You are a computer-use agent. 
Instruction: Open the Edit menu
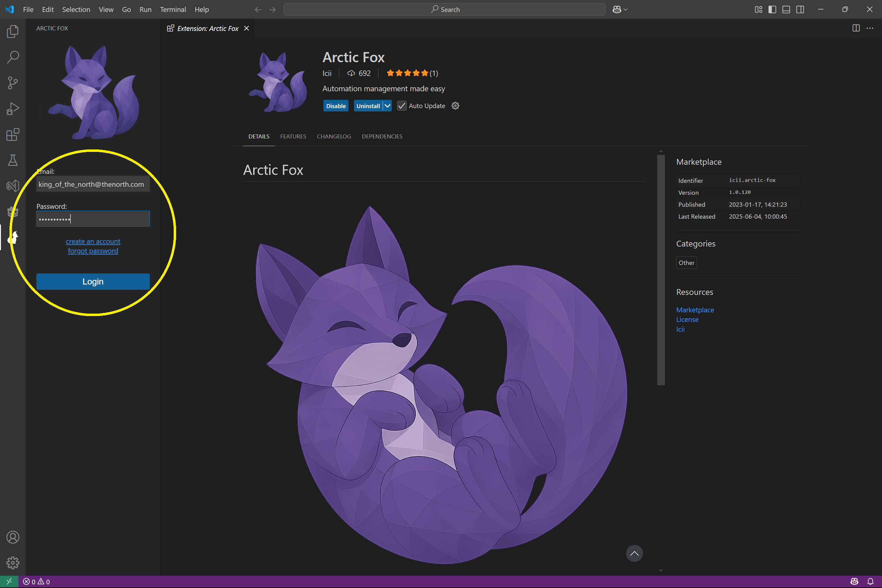click(x=48, y=9)
